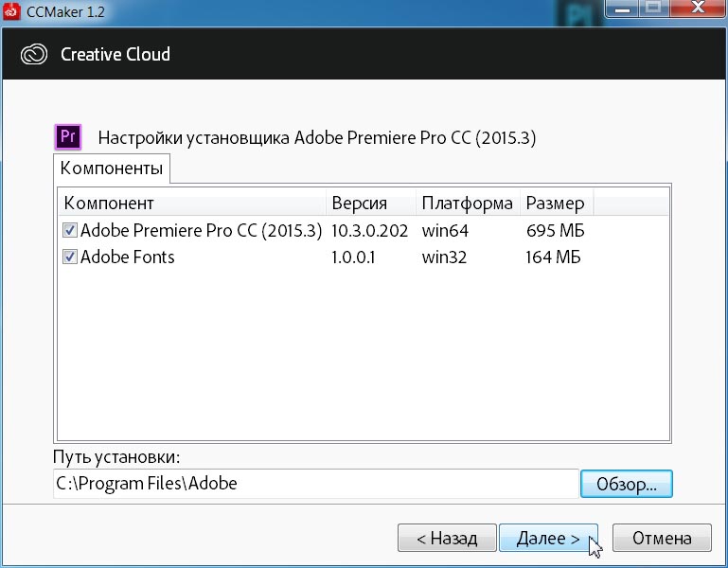Open the Компоненты tab

(x=112, y=169)
